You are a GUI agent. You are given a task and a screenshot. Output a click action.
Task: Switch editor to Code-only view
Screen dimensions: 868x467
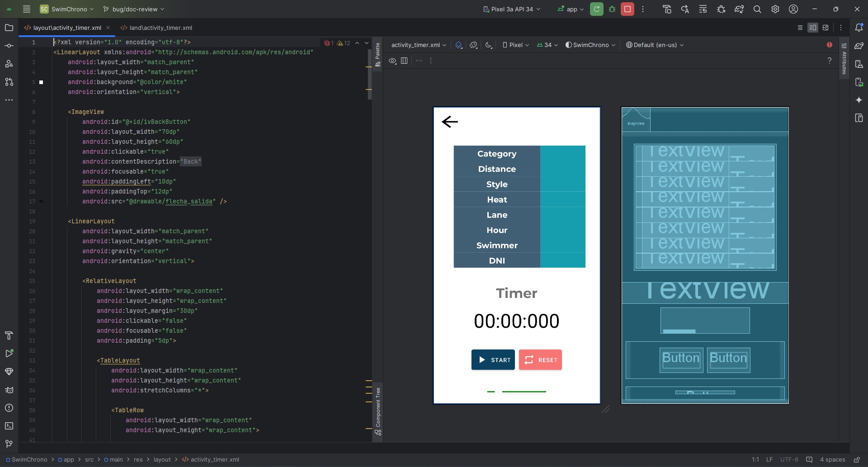tap(800, 28)
